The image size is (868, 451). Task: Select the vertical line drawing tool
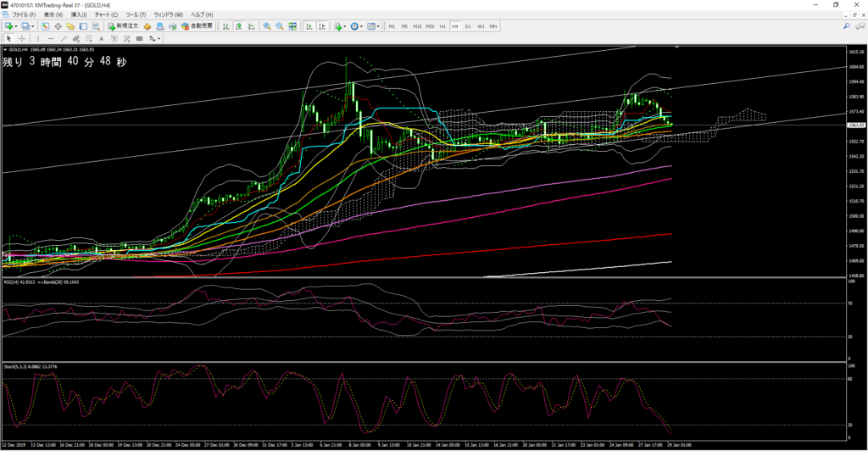tap(38, 38)
